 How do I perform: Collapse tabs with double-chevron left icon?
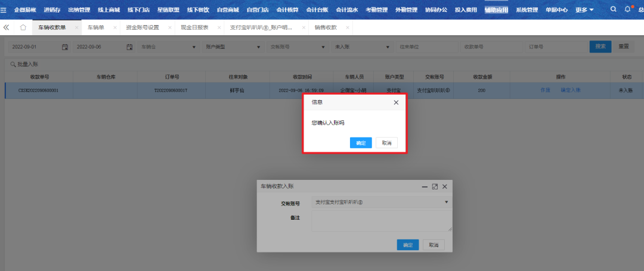click(7, 28)
